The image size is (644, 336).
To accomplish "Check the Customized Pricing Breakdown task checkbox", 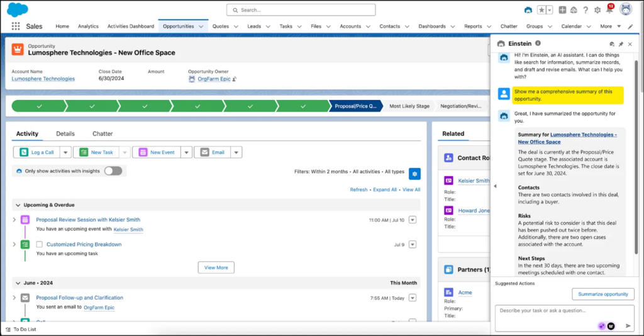I will point(40,244).
